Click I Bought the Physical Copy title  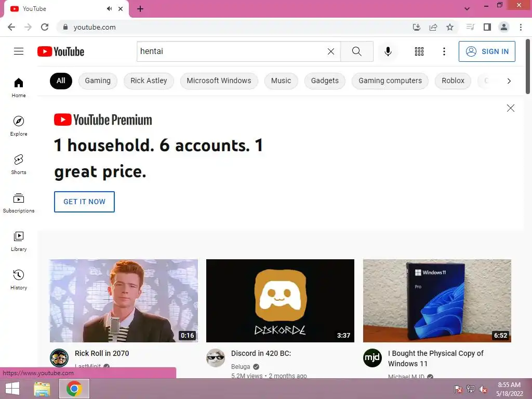pyautogui.click(x=436, y=358)
